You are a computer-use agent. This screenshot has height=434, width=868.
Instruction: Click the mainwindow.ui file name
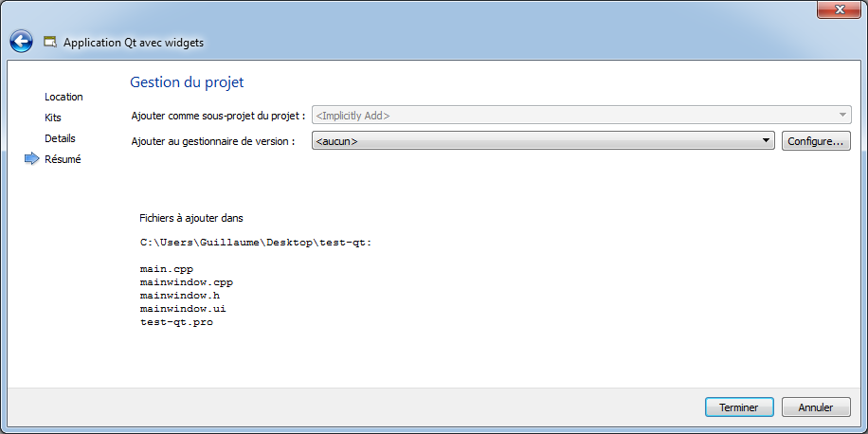183,309
